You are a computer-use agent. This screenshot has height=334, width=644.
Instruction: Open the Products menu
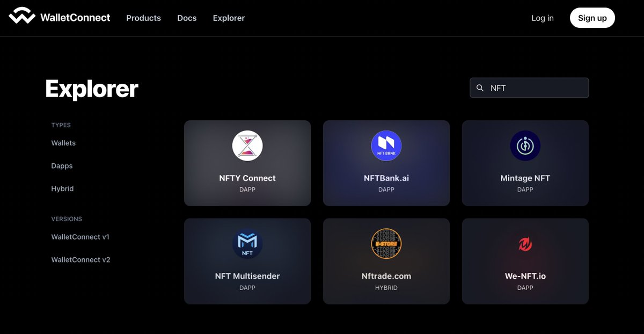(x=143, y=18)
